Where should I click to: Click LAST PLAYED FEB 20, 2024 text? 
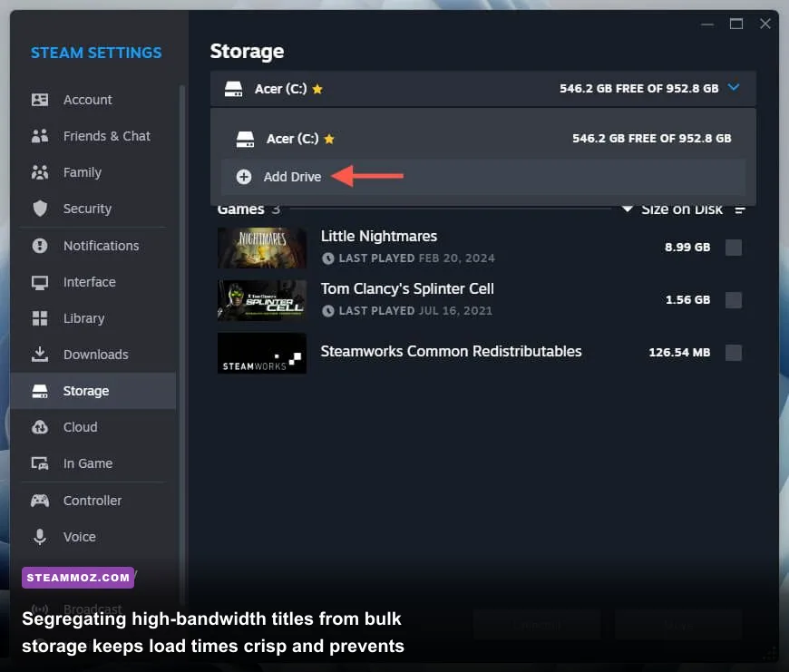pos(416,258)
